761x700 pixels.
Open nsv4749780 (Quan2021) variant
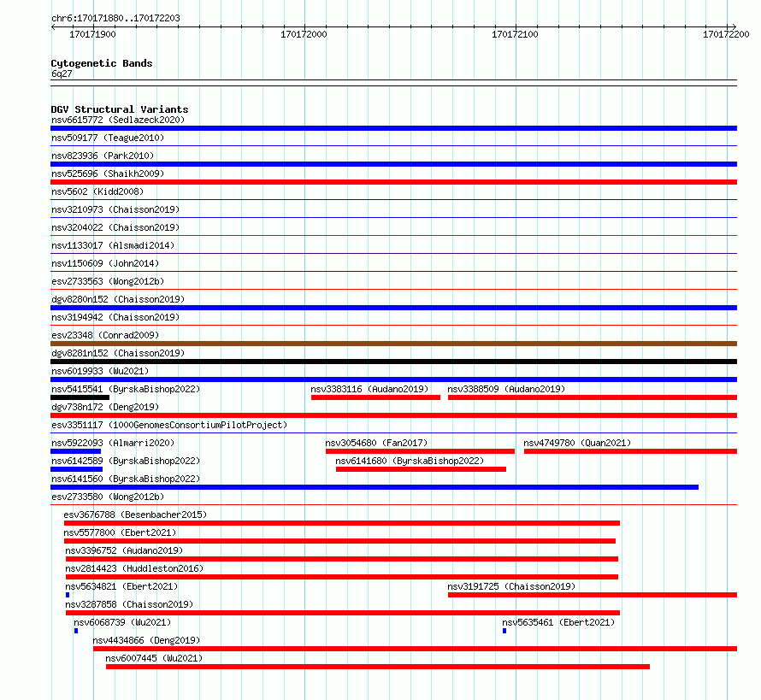click(x=577, y=443)
